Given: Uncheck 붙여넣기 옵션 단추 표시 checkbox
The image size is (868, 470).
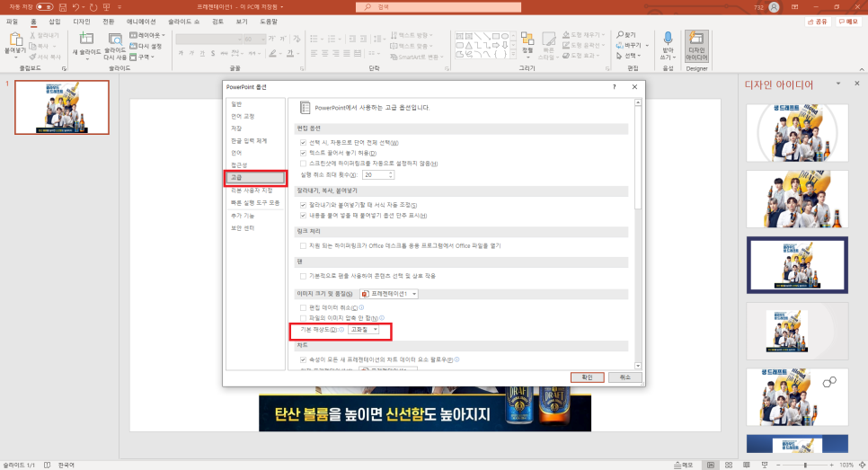Looking at the screenshot, I should [303, 216].
